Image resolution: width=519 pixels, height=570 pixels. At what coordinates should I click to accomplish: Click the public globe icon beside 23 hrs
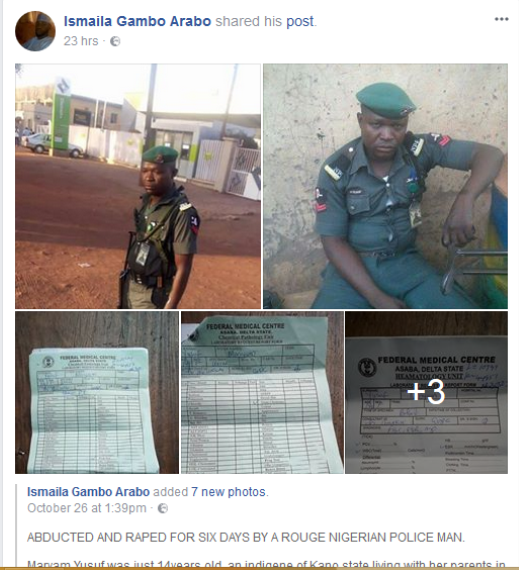tap(115, 41)
